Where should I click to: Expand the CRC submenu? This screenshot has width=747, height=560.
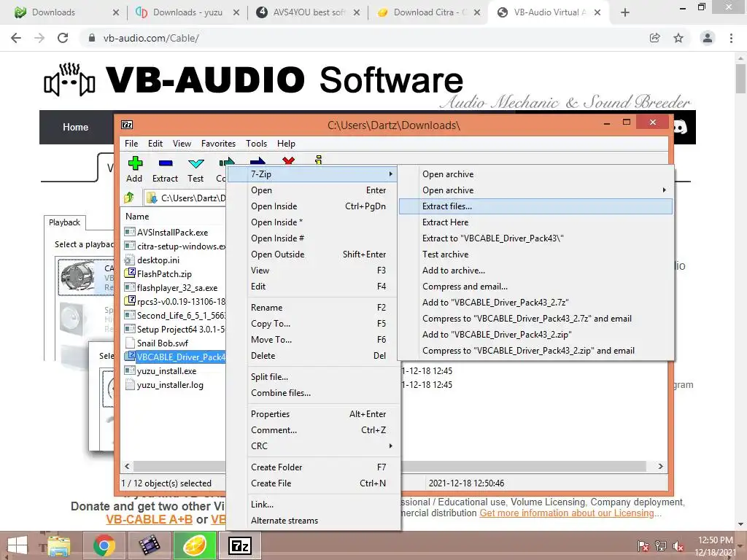pos(312,446)
